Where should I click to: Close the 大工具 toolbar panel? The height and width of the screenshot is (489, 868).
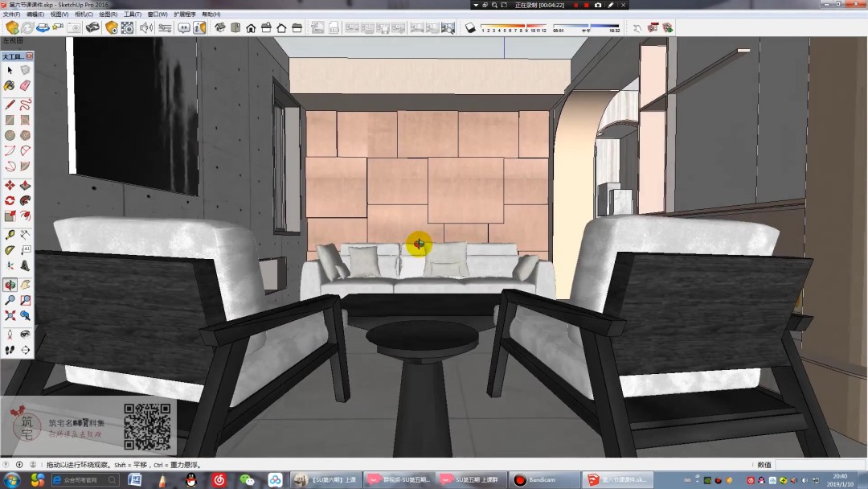point(30,56)
